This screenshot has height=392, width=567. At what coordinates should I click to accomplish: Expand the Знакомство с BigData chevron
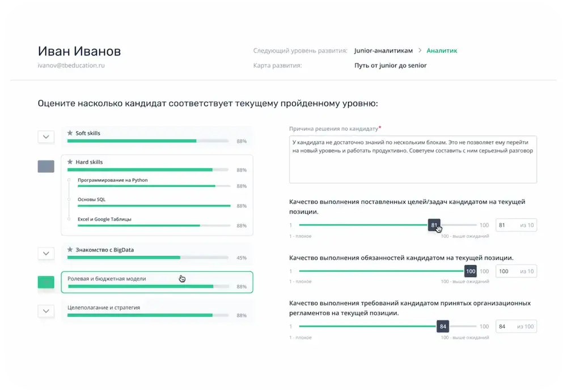click(x=46, y=253)
